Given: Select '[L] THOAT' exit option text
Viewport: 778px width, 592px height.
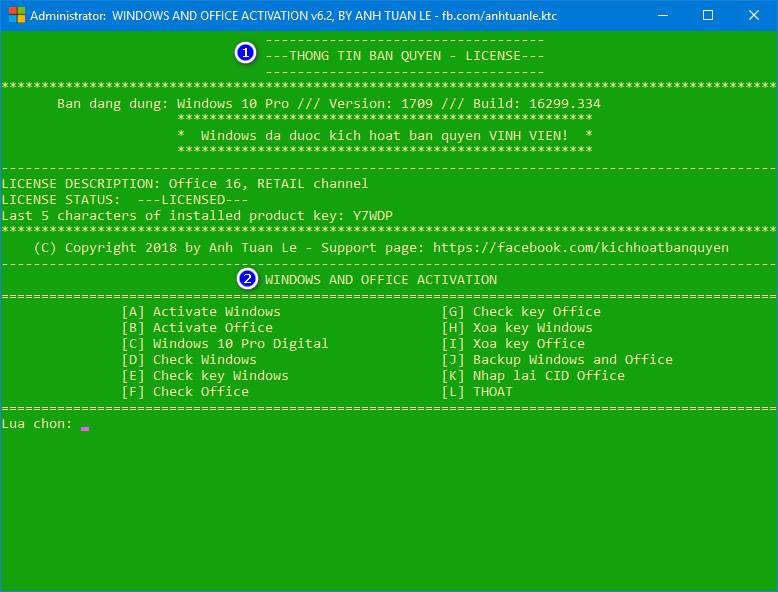Looking at the screenshot, I should [x=477, y=392].
